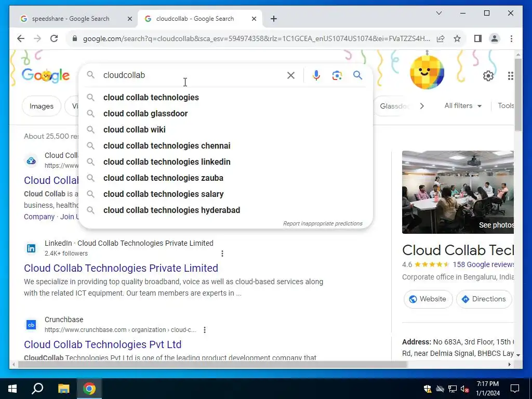
Task: Open search Tools
Action: [x=506, y=106]
